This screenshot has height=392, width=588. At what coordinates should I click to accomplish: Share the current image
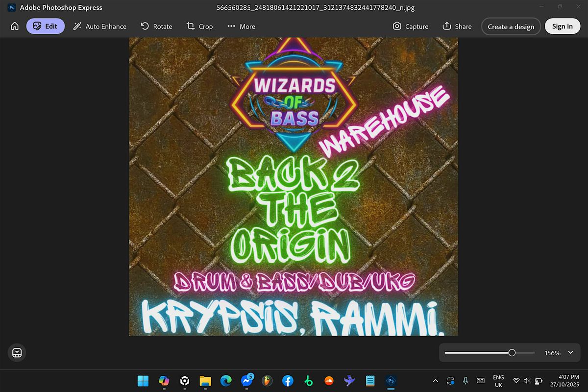pos(457,26)
